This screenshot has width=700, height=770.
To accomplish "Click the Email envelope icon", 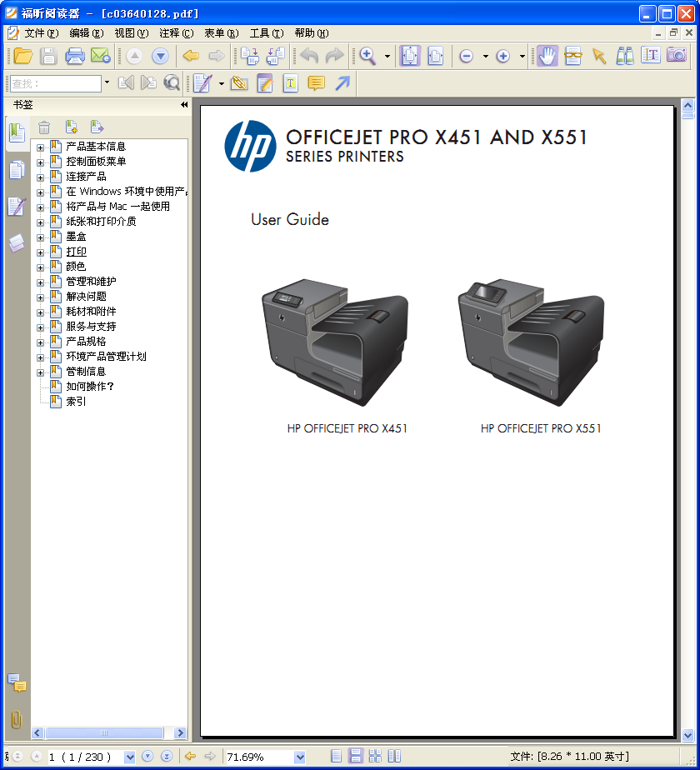I will (101, 56).
